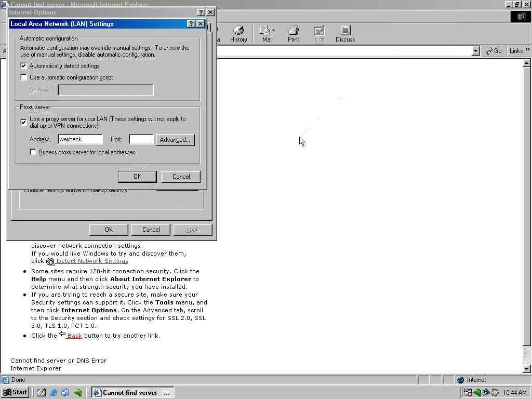This screenshot has height=399, width=532.
Task: Open the Advanced proxy settings button
Action: tap(175, 140)
